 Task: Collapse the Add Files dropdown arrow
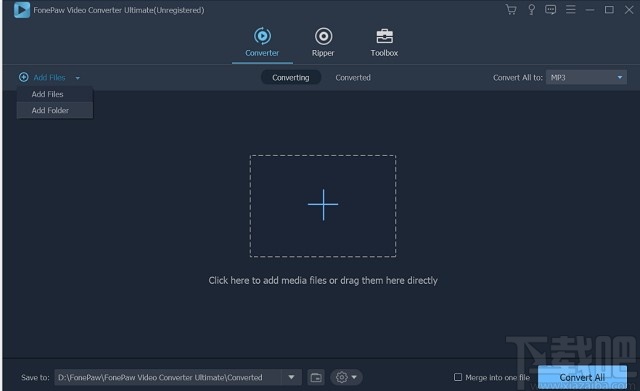click(78, 78)
